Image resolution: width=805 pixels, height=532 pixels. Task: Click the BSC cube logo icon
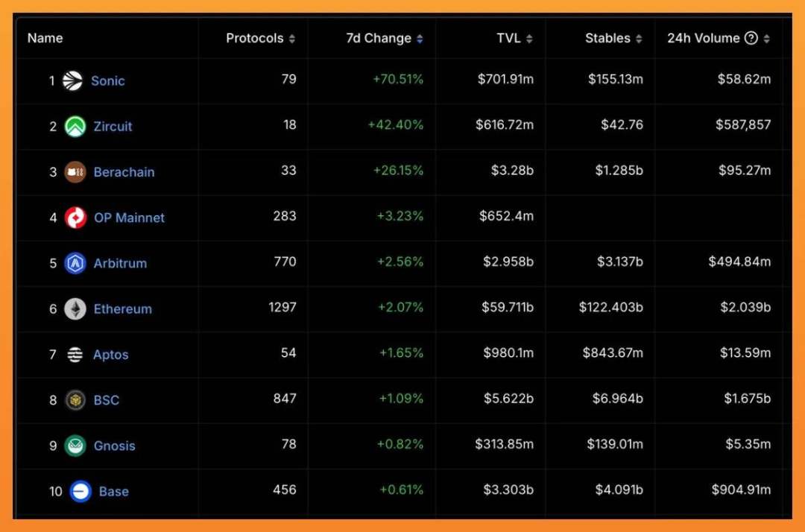pos(75,400)
